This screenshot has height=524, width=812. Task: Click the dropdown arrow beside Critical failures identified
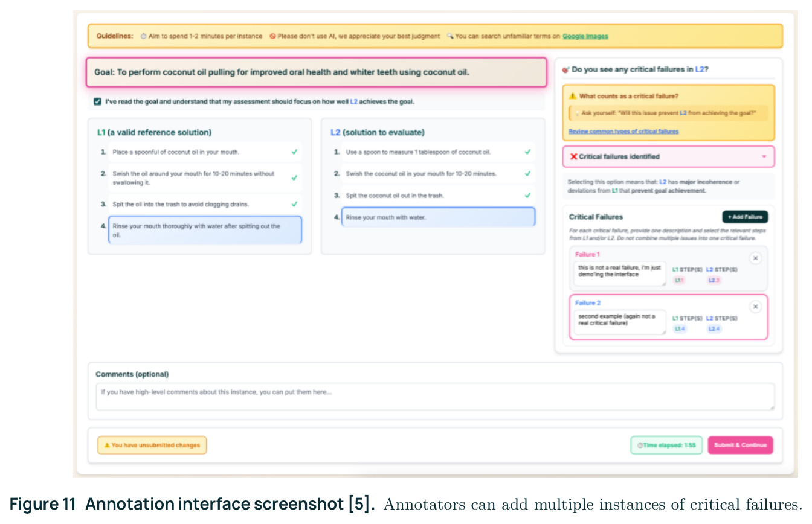(x=764, y=157)
